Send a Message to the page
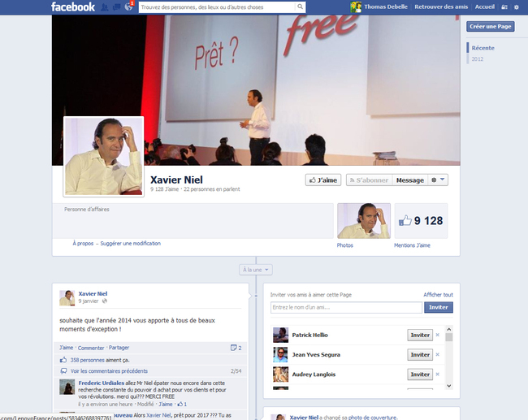Screen dimensions: 528x420 click(x=409, y=180)
